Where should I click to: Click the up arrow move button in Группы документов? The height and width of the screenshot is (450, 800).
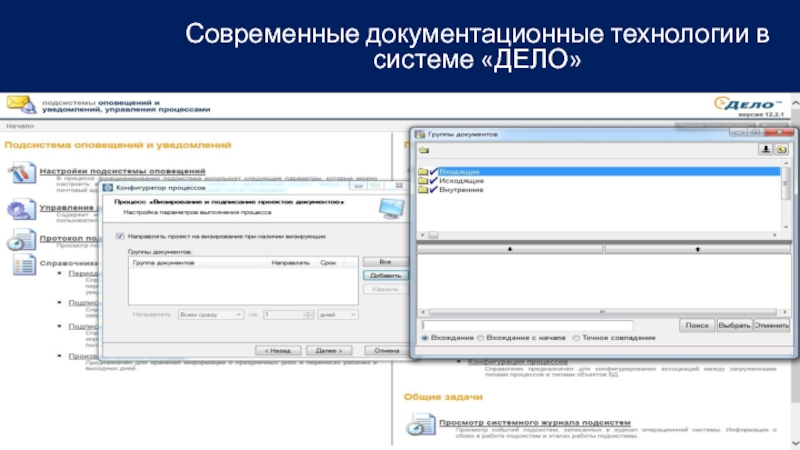click(697, 249)
